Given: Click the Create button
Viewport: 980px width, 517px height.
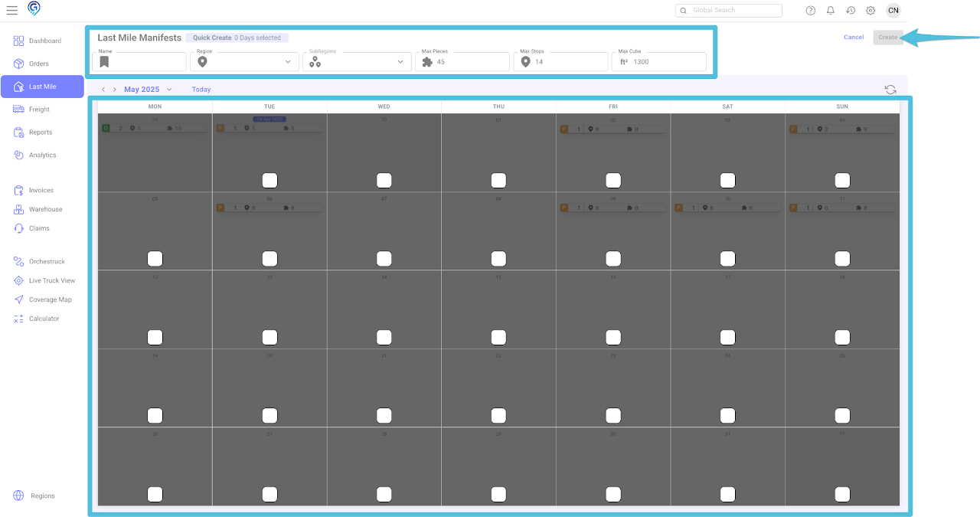Looking at the screenshot, I should (x=888, y=38).
